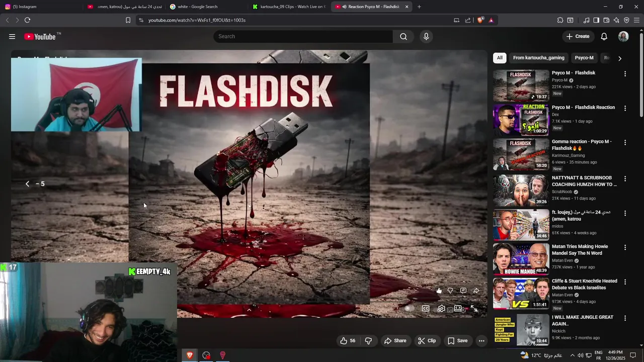Open the account avatar menu

coord(623,36)
